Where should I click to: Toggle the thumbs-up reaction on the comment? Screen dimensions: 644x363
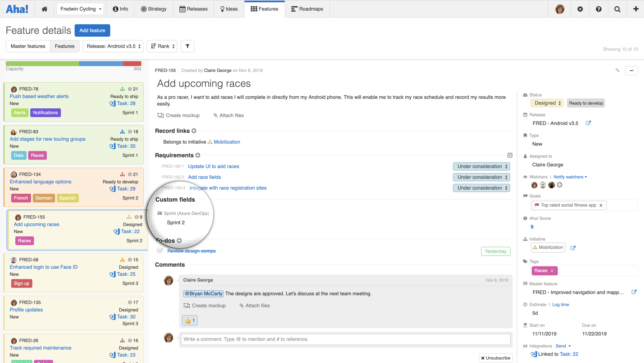click(x=189, y=320)
